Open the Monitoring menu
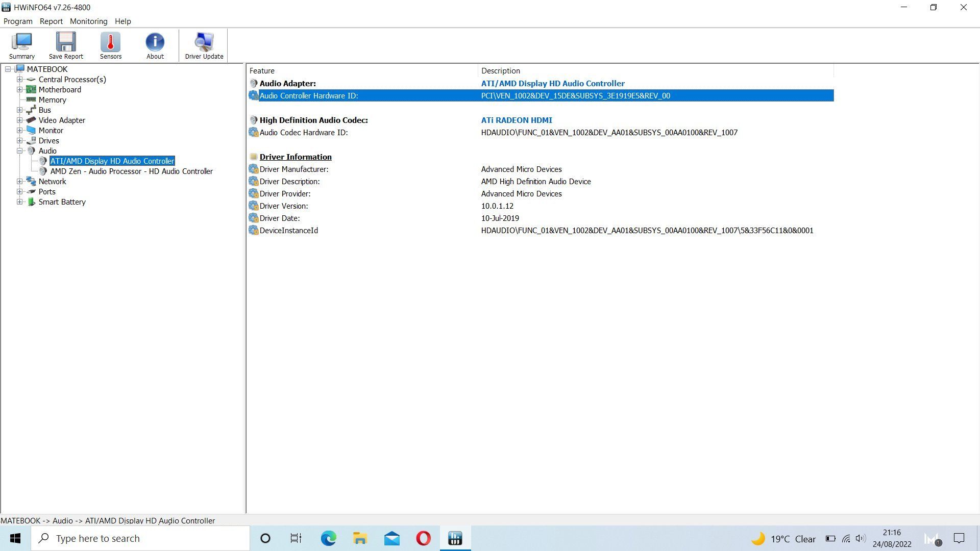 [x=88, y=21]
